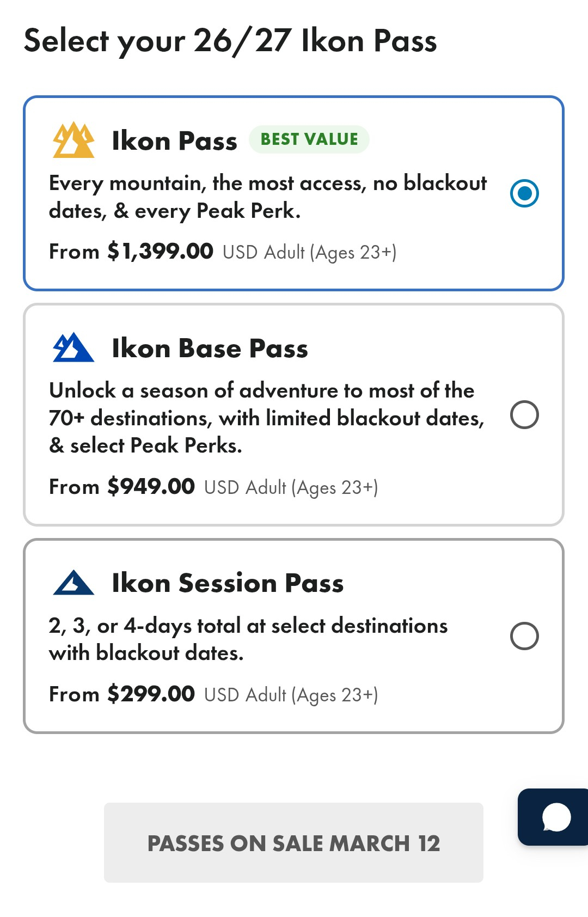Click the Passes On Sale March 12 button

click(x=293, y=842)
